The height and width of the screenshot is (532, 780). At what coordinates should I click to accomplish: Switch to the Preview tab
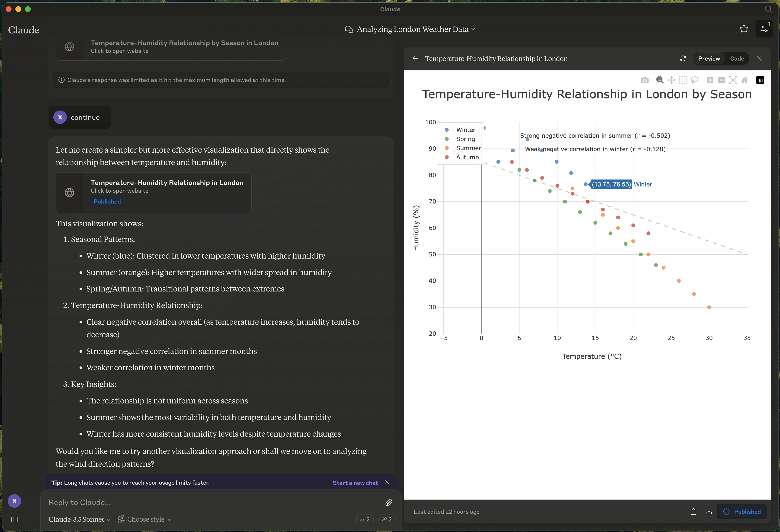point(709,58)
